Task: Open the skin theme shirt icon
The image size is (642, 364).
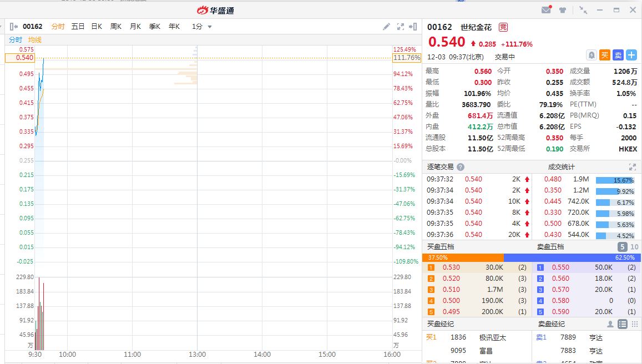Action: point(563,10)
